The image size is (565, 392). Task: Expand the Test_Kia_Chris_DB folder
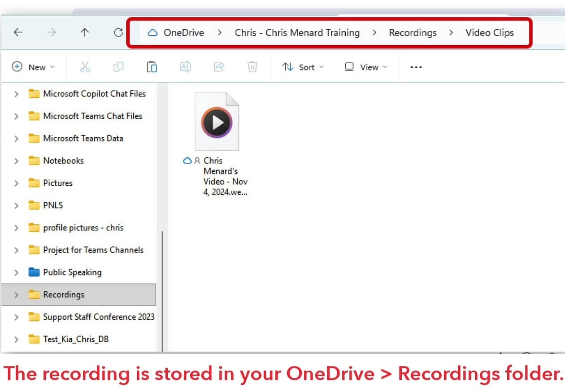point(17,339)
